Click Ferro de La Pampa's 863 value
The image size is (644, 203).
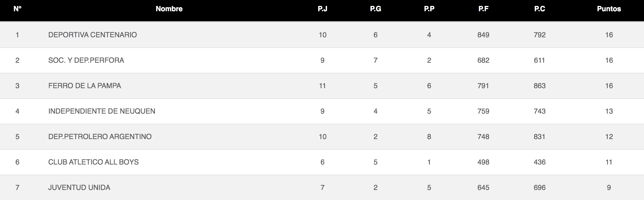point(539,86)
